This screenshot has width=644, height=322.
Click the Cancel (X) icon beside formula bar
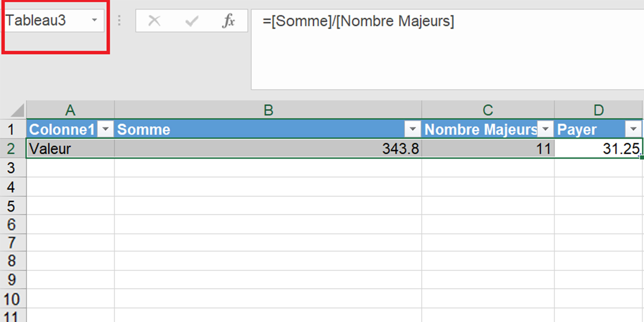tap(154, 20)
